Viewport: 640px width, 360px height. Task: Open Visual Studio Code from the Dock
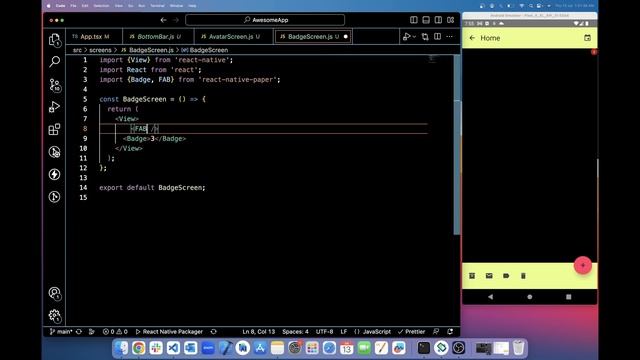pos(173,348)
